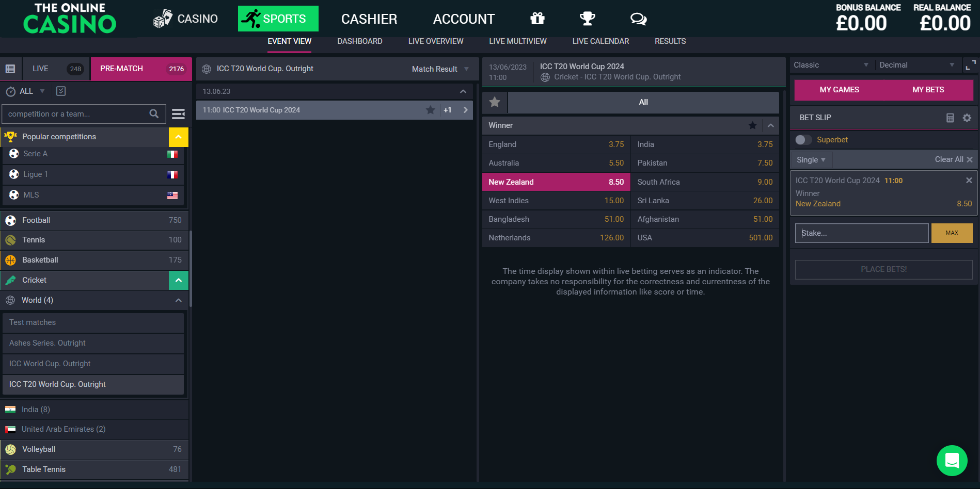Open the Classic view dropdown
The image size is (980, 489).
click(x=831, y=65)
